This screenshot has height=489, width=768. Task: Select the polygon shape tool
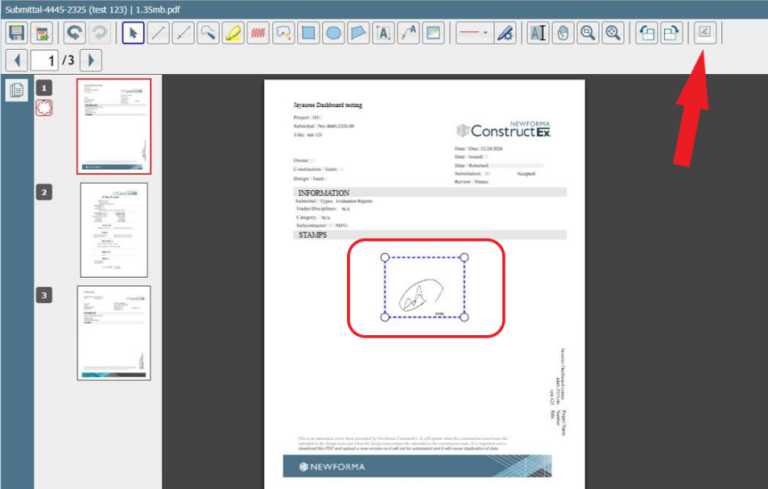pyautogui.click(x=358, y=33)
